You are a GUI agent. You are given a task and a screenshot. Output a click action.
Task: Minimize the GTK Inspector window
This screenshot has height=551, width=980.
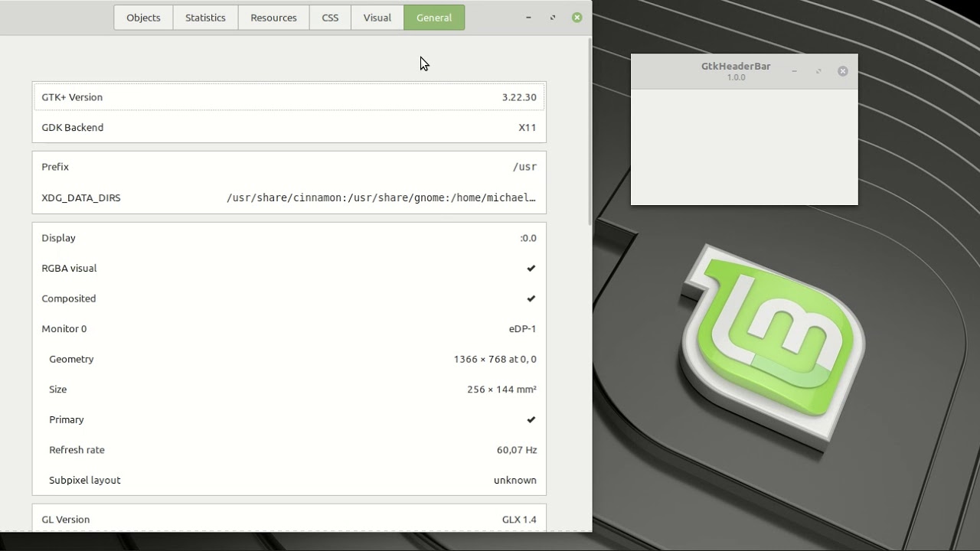pyautogui.click(x=528, y=18)
